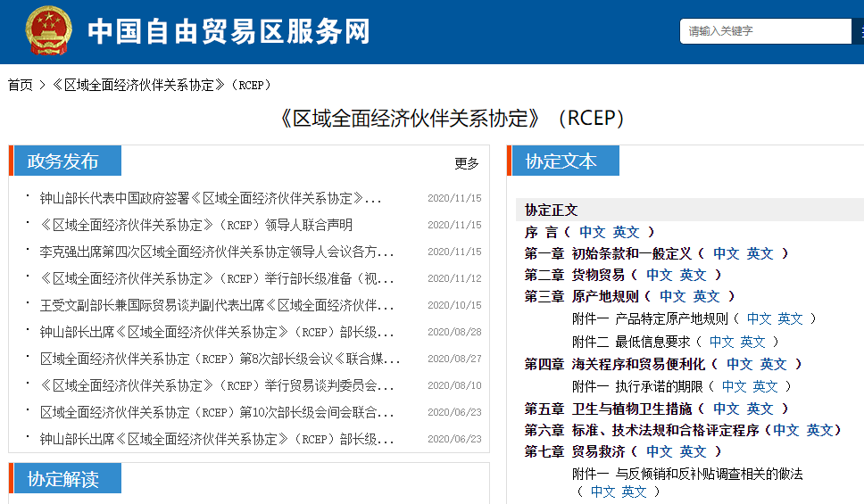The width and height of the screenshot is (864, 504).
Task: Select the 政务发布 section tab
Action: 67,161
